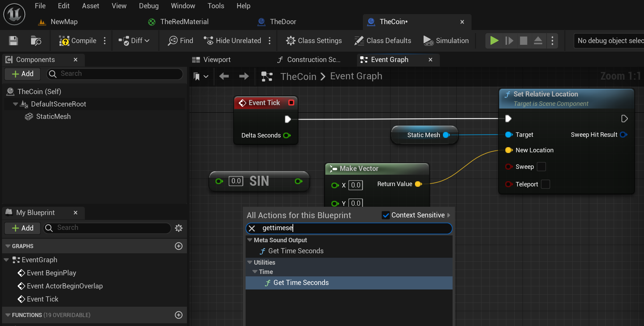This screenshot has height=326, width=644.
Task: Collapse the Meta Sound Output category
Action: 250,240
